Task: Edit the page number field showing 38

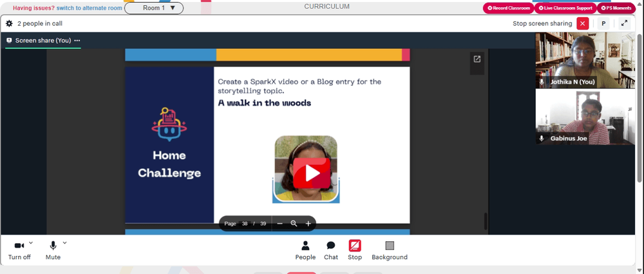Action: [245, 224]
